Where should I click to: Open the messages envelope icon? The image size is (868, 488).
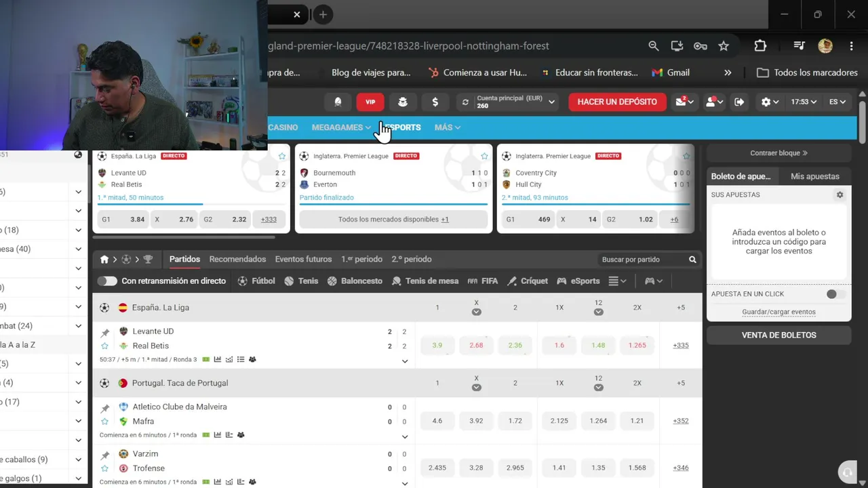coord(684,102)
